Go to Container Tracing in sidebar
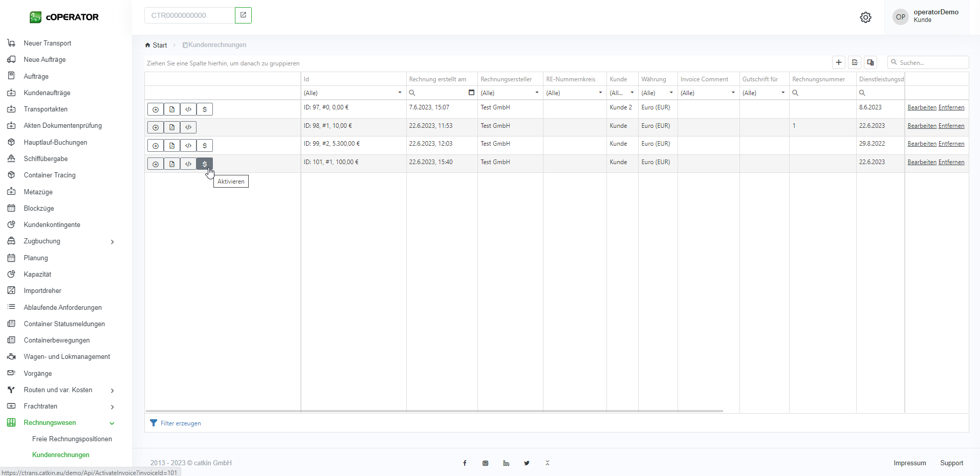Viewport: 980px width, 476px height. click(x=50, y=175)
